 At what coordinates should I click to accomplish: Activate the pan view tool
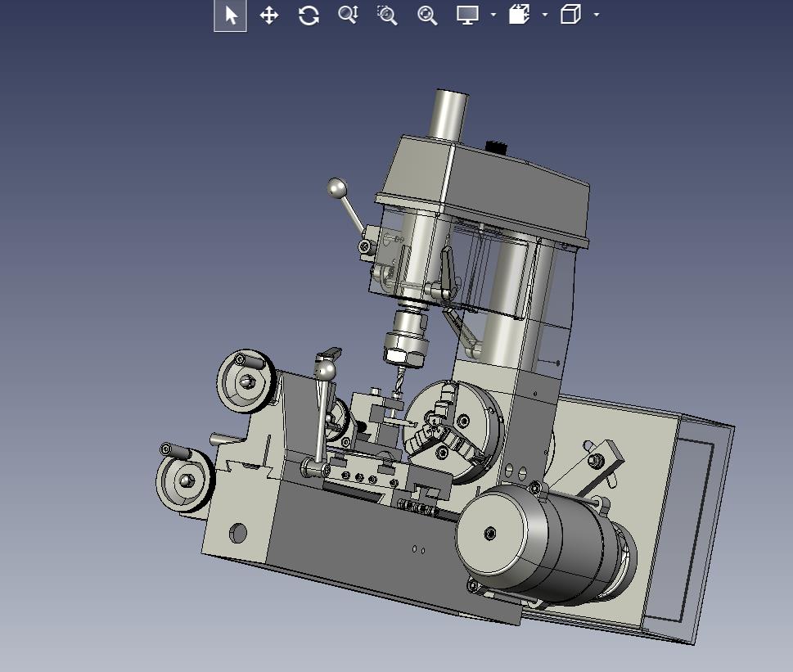[269, 16]
